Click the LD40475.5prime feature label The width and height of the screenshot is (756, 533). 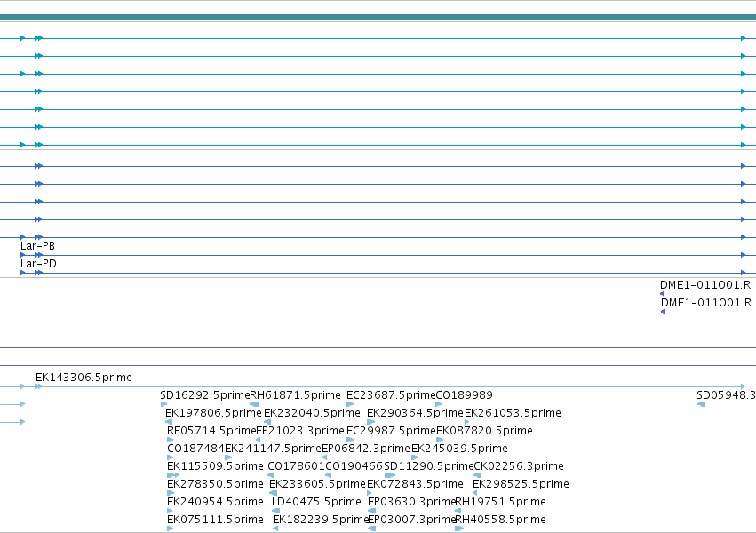pyautogui.click(x=316, y=502)
